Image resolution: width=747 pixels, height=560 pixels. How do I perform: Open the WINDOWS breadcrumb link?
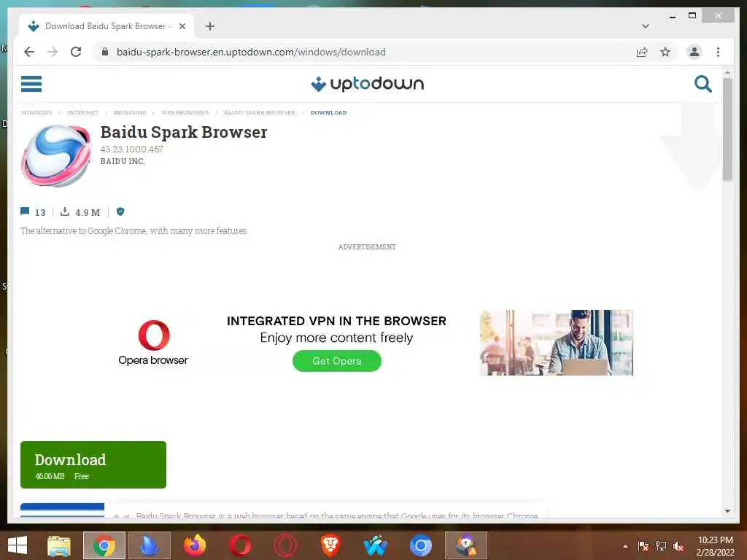click(36, 112)
